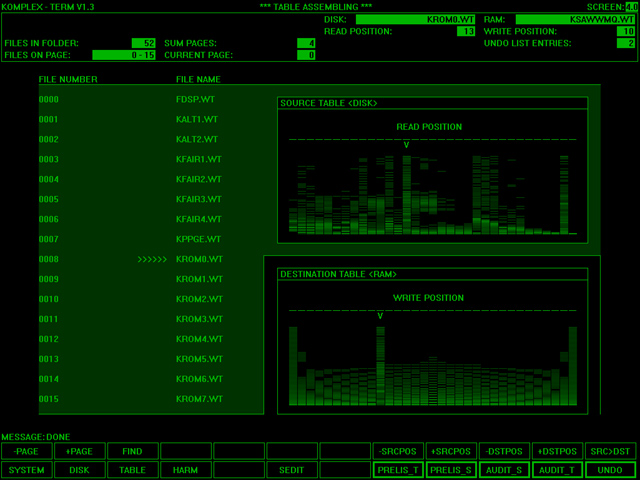640x480 pixels.
Task: Select file KROM2.WT
Action: coord(200,300)
